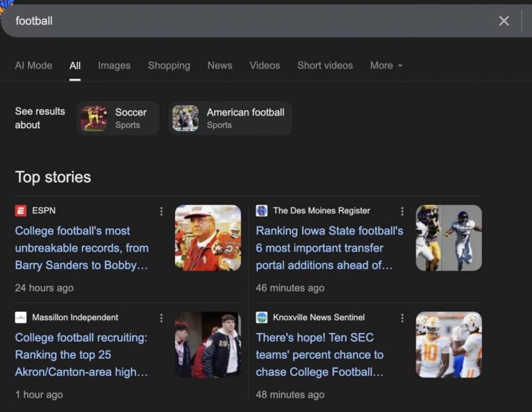Click the American football chip thumbnail

[185, 118]
